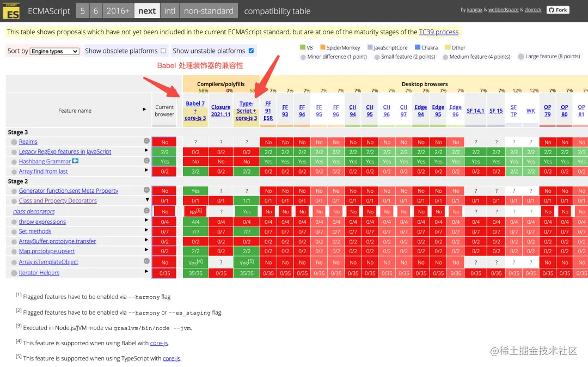Click Closure 2021.11 column header
This screenshot has height=367, width=588.
click(x=220, y=111)
